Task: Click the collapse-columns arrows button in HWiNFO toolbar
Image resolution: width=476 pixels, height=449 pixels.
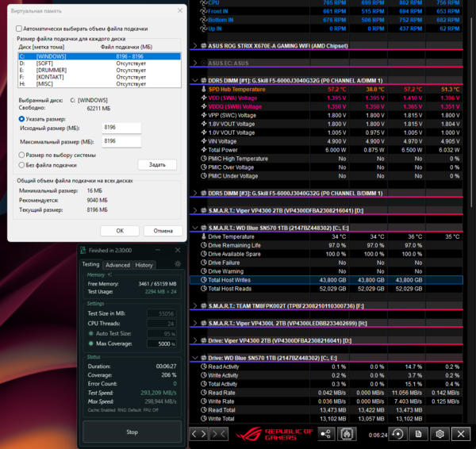Action: coord(219,434)
